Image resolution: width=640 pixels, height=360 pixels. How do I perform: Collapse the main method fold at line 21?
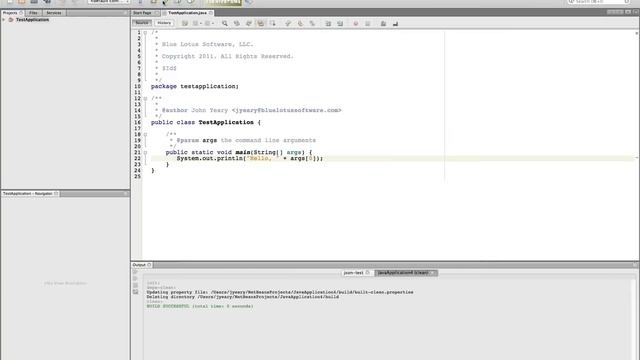[x=145, y=152]
